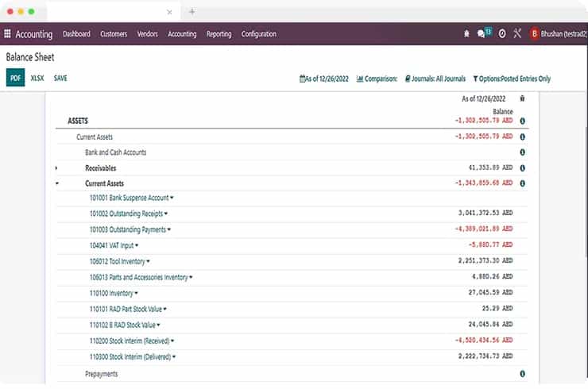Open a new browser tab with plus

click(191, 11)
